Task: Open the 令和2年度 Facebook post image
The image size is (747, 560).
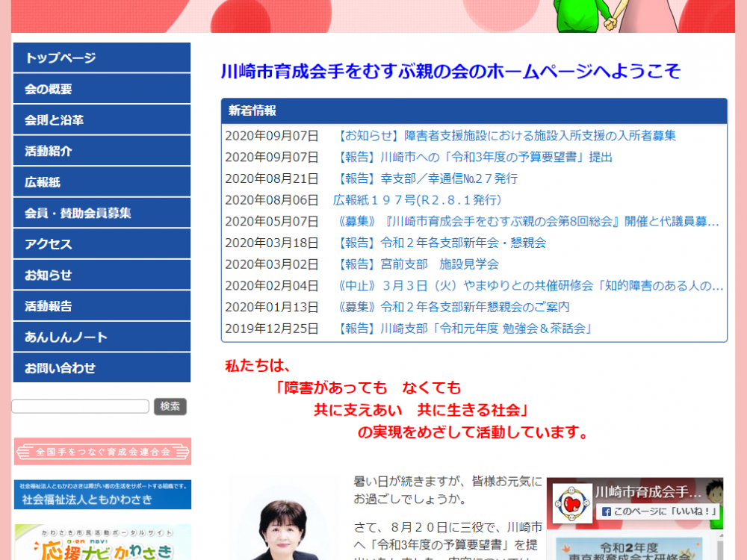Action: [x=633, y=547]
